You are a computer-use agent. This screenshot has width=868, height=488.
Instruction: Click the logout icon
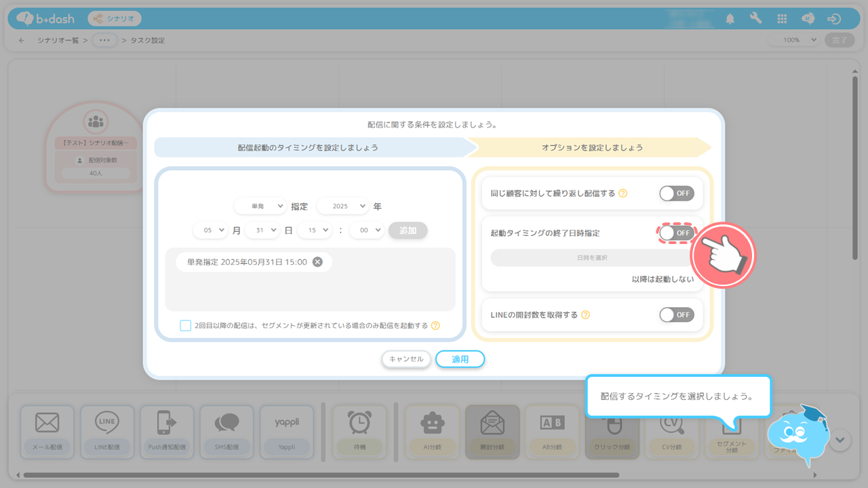[834, 19]
